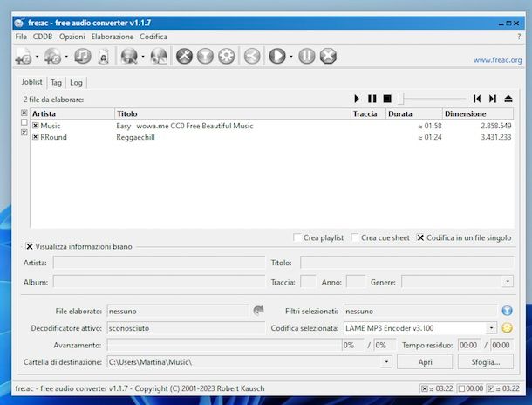Click the Sfoglia... button
Image resolution: width=532 pixels, height=405 pixels.
(x=486, y=362)
